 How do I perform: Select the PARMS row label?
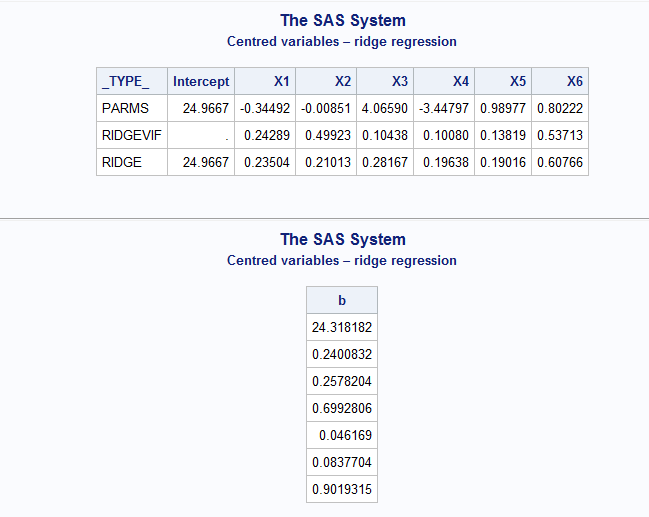(x=125, y=108)
